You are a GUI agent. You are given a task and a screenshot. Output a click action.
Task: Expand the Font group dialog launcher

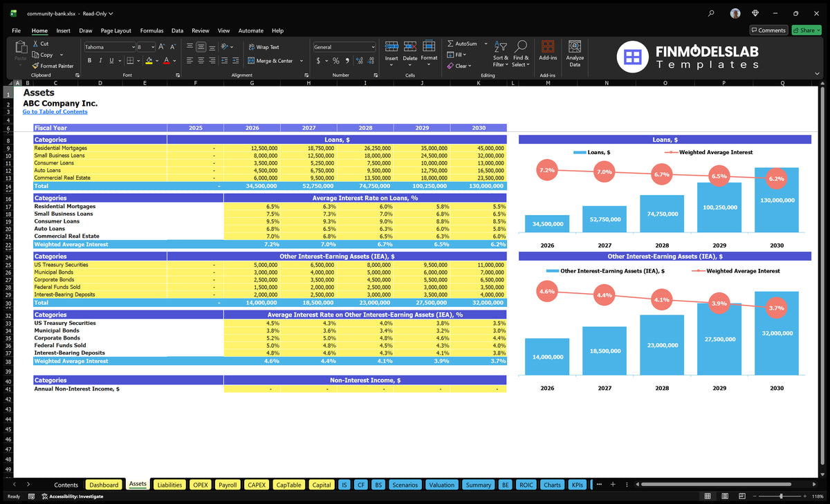(178, 75)
